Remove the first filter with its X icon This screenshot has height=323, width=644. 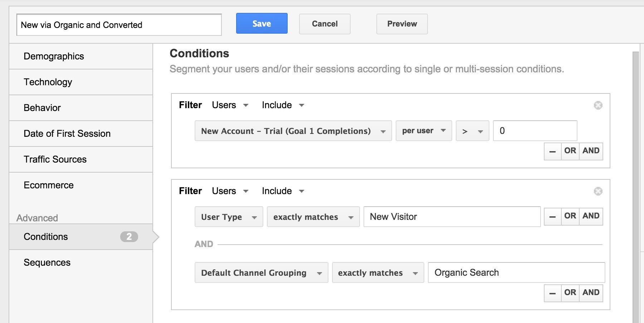[x=598, y=105]
